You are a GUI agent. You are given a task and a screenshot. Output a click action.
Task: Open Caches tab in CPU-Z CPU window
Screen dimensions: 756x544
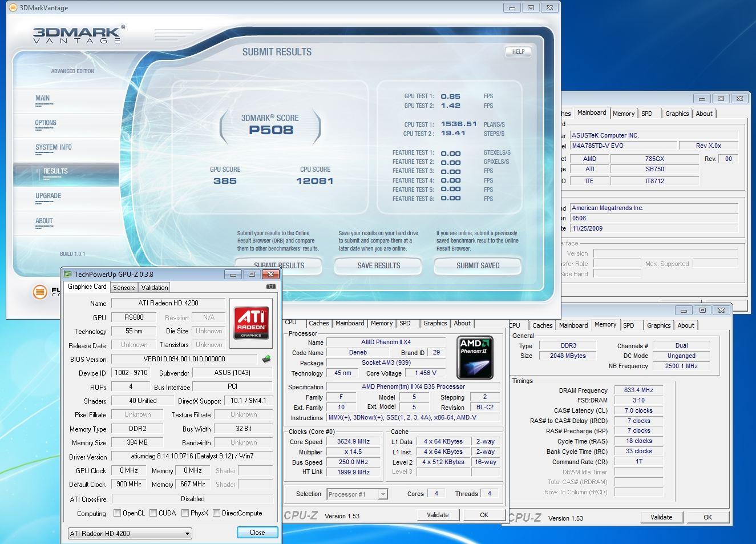pos(319,323)
